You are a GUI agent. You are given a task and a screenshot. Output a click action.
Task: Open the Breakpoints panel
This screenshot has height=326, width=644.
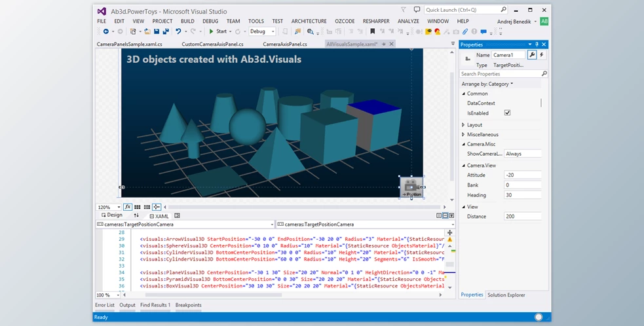(189, 305)
